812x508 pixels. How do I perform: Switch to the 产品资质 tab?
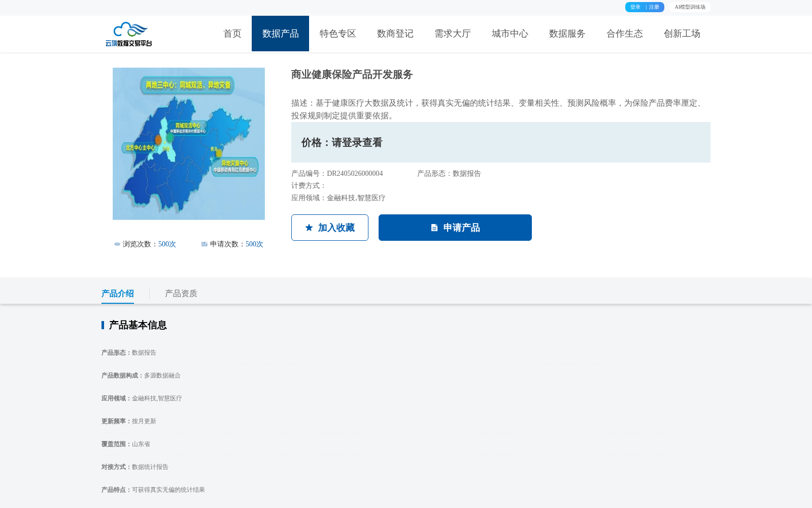tap(181, 294)
